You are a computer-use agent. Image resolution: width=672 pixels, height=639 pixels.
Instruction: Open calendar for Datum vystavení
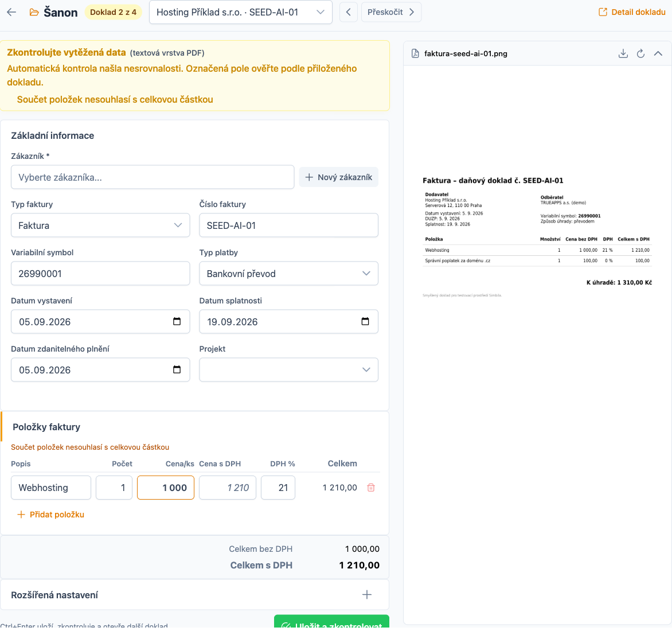pyautogui.click(x=177, y=321)
